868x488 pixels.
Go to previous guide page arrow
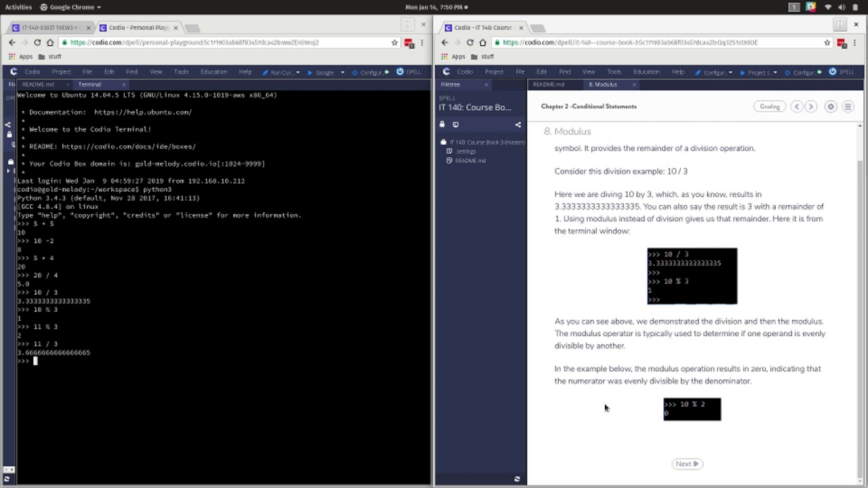point(797,106)
